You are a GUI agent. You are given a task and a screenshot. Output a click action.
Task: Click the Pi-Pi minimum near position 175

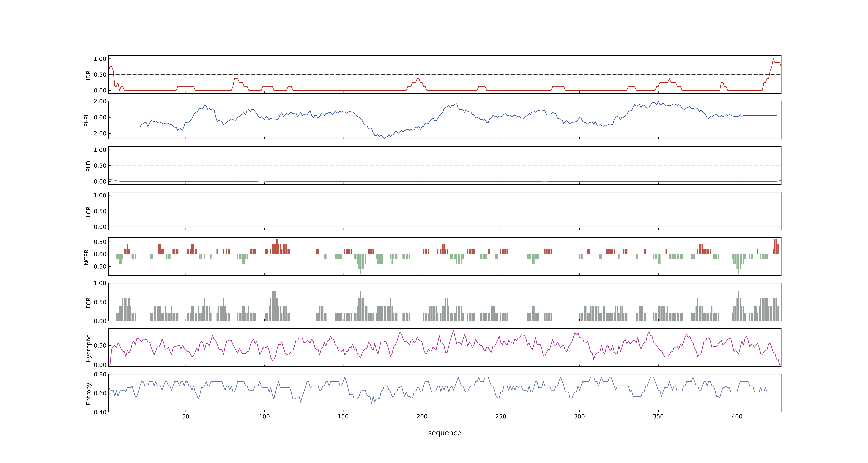tap(384, 138)
